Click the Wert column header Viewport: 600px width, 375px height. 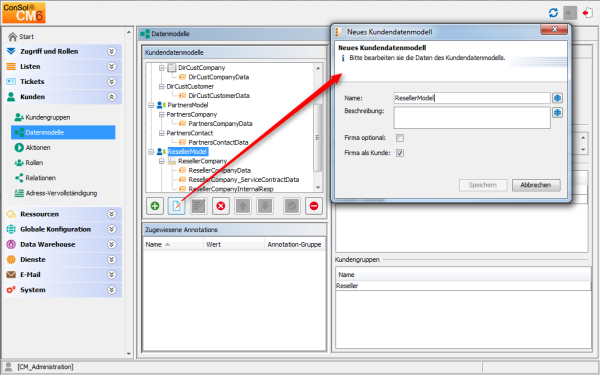click(234, 245)
